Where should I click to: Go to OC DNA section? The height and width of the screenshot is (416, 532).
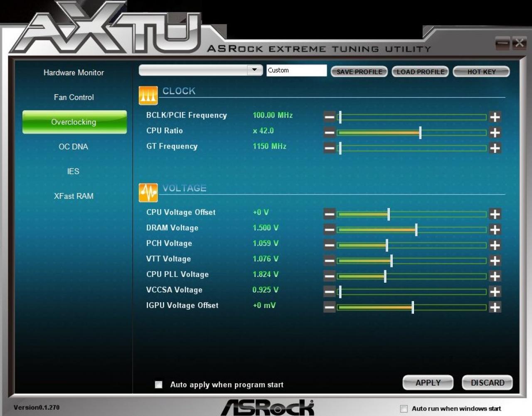pyautogui.click(x=74, y=147)
